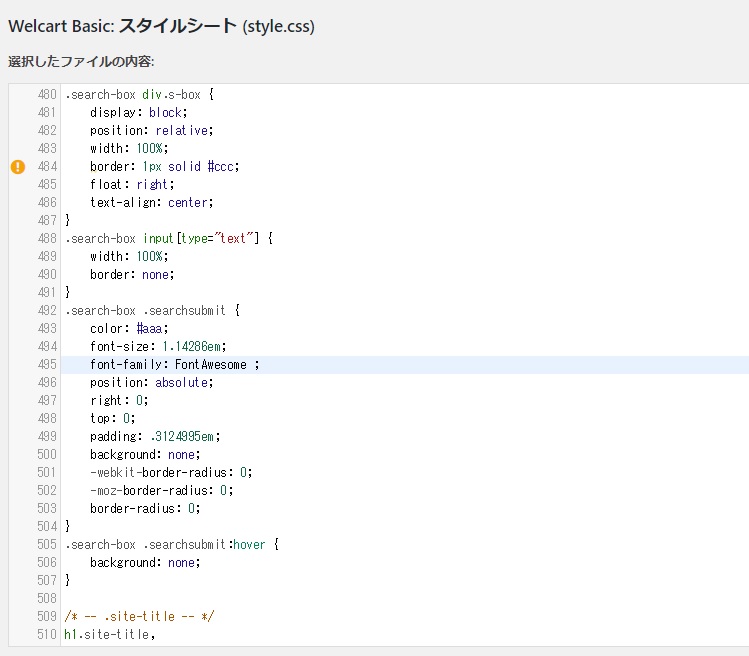Click the closing brace on line 487
This screenshot has height=656, width=749.
coord(67,220)
